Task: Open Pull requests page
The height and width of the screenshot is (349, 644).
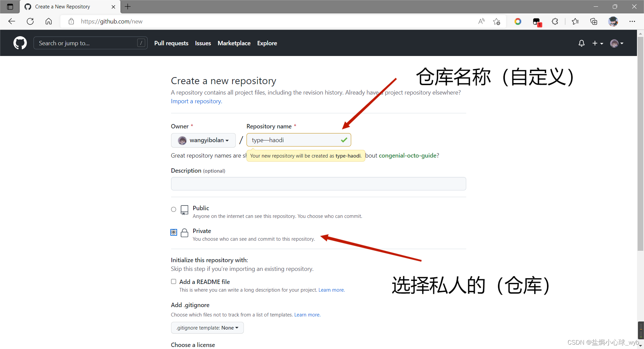Action: [171, 43]
